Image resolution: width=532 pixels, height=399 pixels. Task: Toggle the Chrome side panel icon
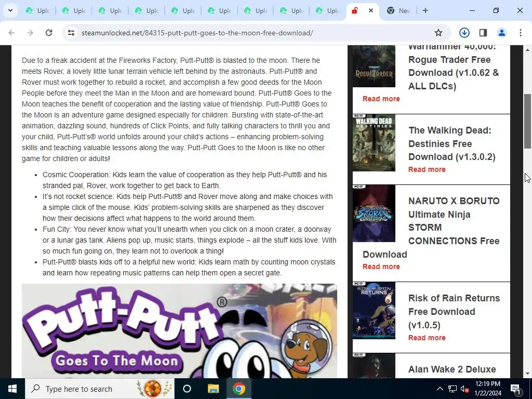click(x=483, y=33)
